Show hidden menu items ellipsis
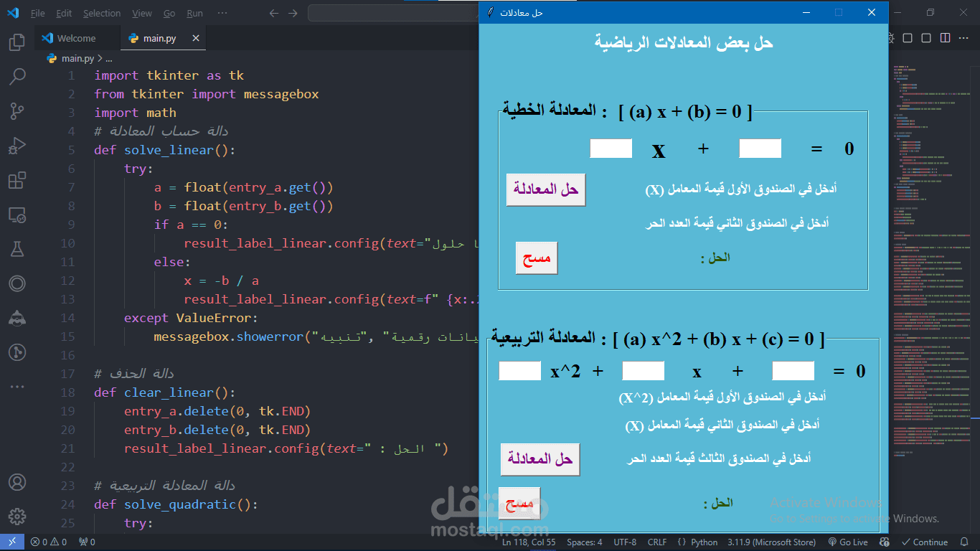Screen dimensions: 980x551 [222, 13]
